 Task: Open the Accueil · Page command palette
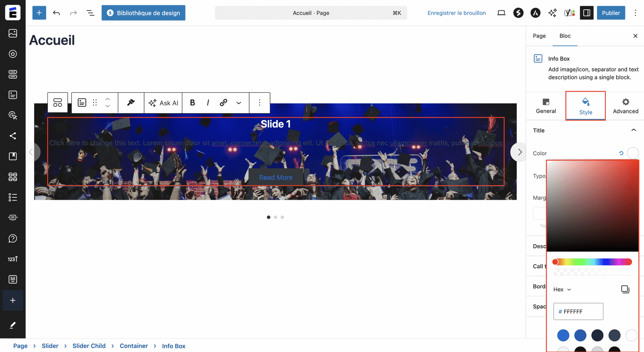311,13
